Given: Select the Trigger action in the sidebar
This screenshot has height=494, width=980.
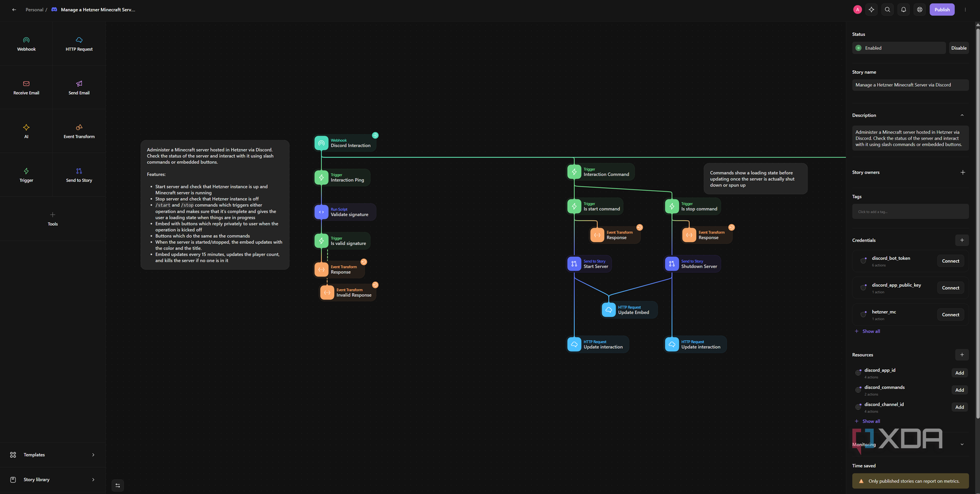Looking at the screenshot, I should coord(26,175).
